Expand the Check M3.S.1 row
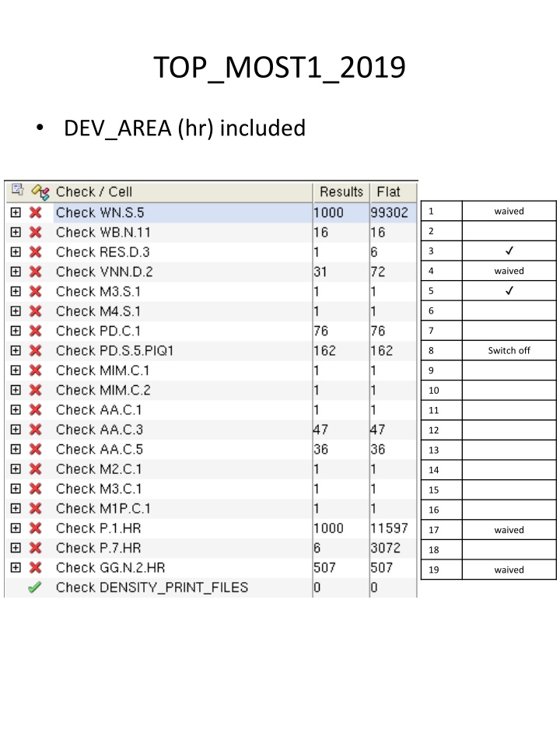The image size is (560, 747). click(16, 292)
